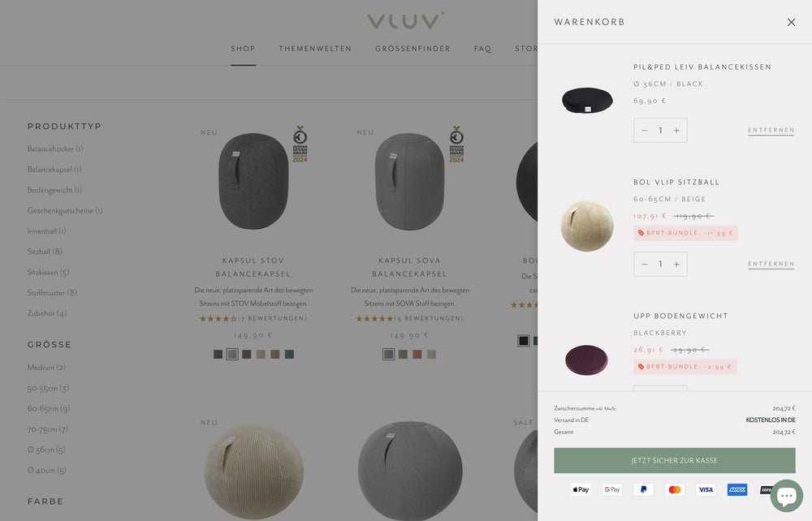Open the Shopify chat bubble icon

[x=786, y=496]
